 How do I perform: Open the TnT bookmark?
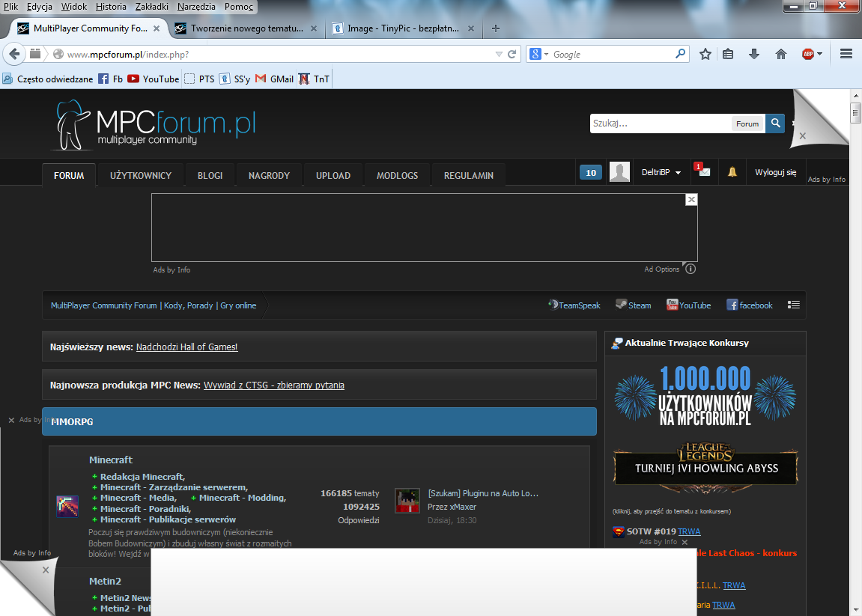(x=314, y=79)
